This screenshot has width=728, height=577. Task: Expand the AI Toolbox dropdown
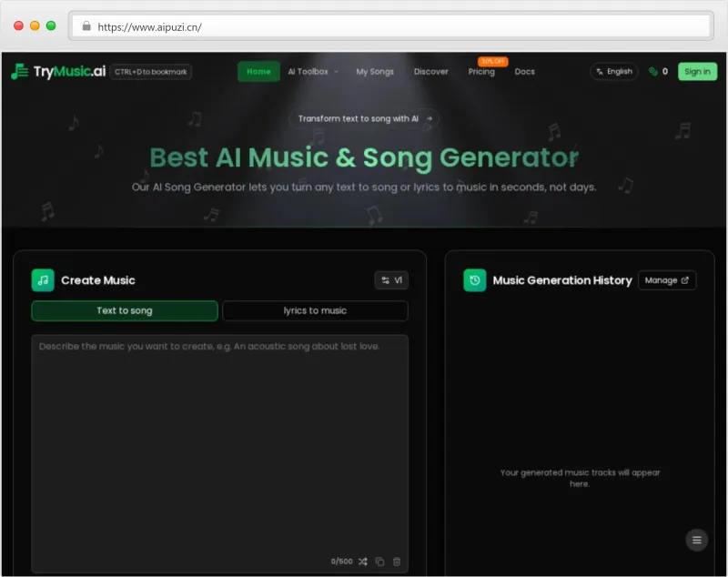(x=312, y=71)
